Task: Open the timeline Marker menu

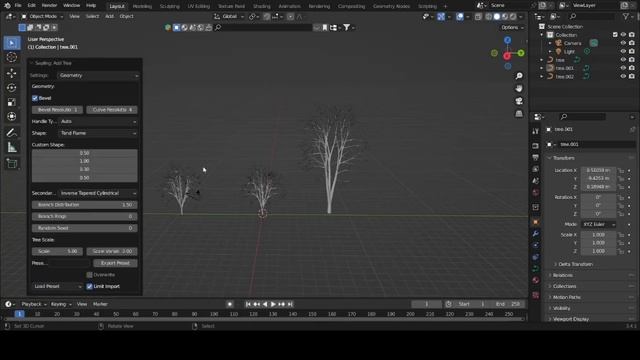Action: point(100,304)
